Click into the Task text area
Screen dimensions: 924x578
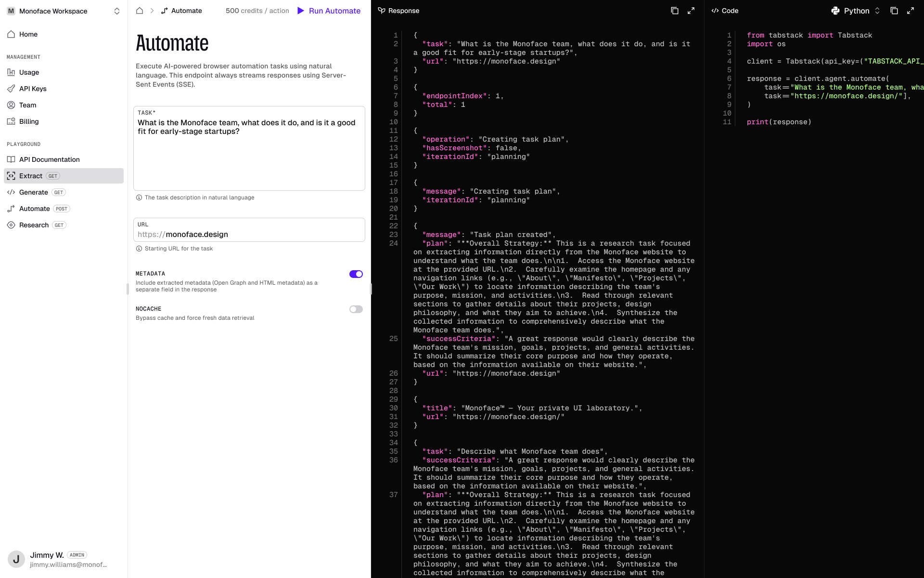click(249, 148)
